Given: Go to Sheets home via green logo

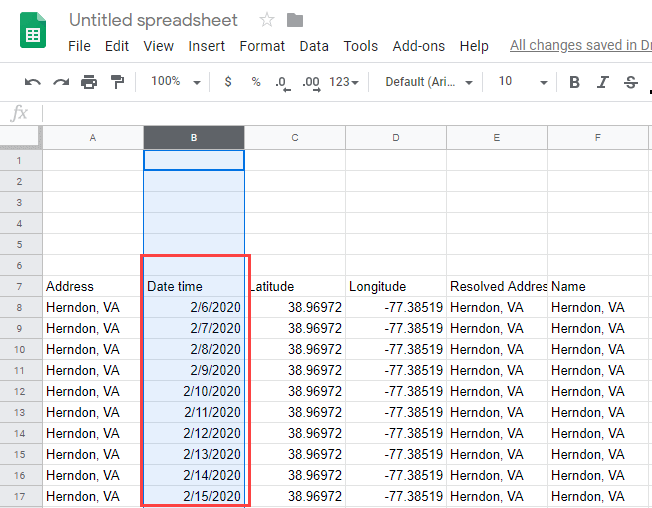Looking at the screenshot, I should tap(33, 31).
